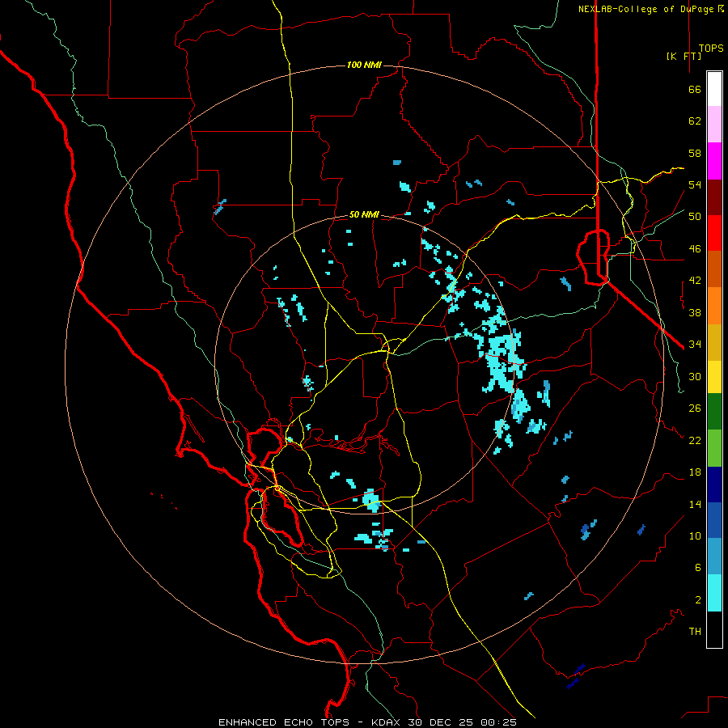Screen dimensions: 728x728
Task: Click the 'ENHANCED ECHO TOPS' caption text
Action: pos(284,722)
